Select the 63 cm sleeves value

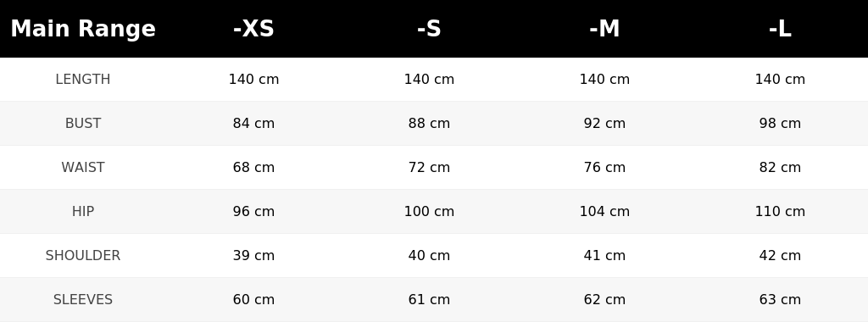click(780, 299)
